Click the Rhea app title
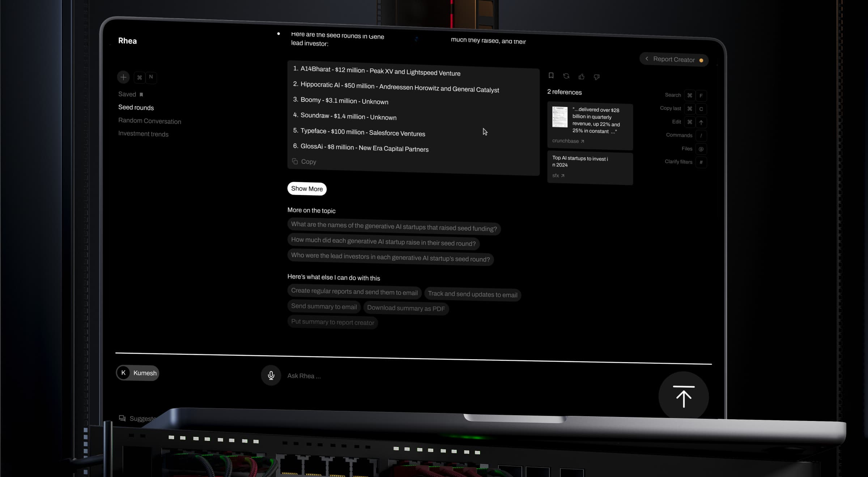 [x=127, y=40]
